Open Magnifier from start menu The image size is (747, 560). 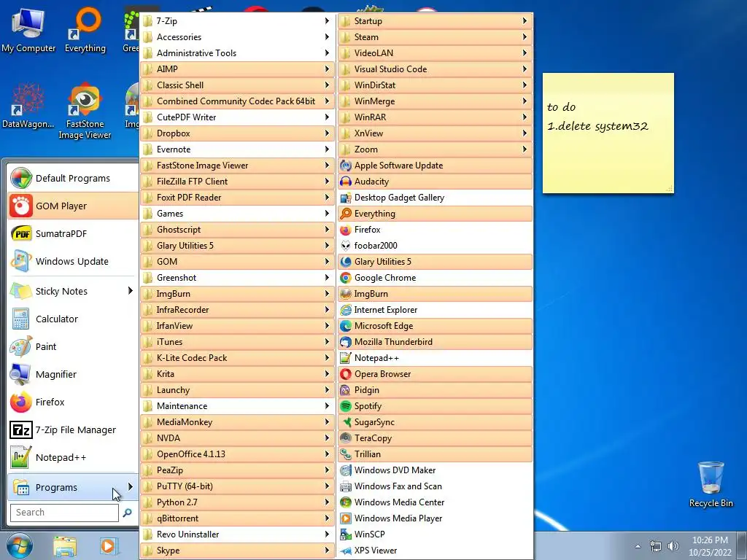coord(73,374)
